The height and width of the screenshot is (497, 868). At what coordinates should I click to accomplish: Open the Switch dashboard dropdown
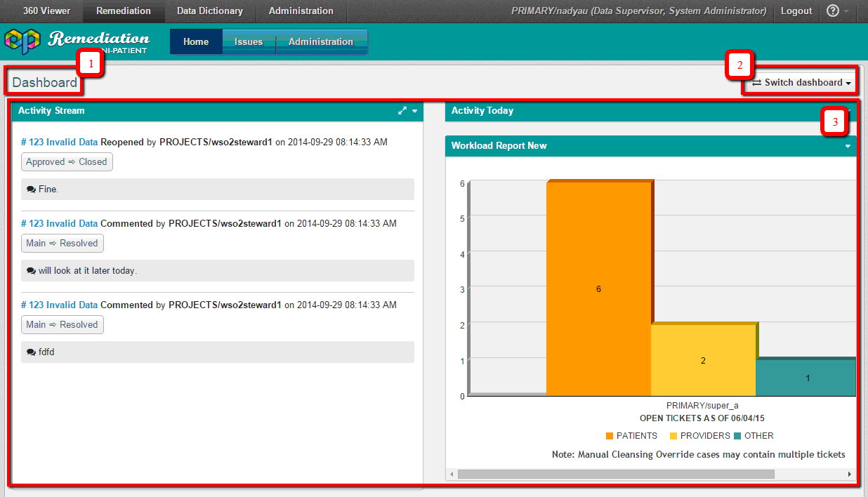coord(801,83)
